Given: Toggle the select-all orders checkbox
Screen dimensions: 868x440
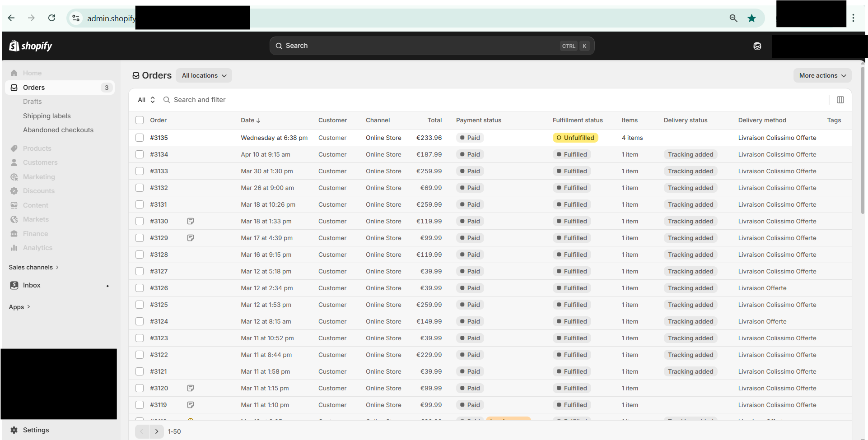Looking at the screenshot, I should click(140, 120).
